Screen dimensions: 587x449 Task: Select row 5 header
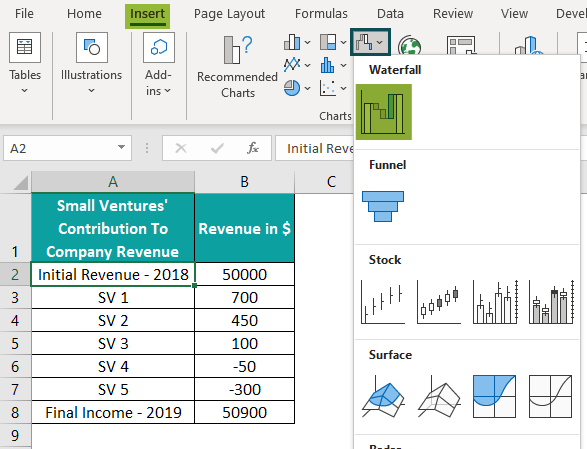[15, 343]
